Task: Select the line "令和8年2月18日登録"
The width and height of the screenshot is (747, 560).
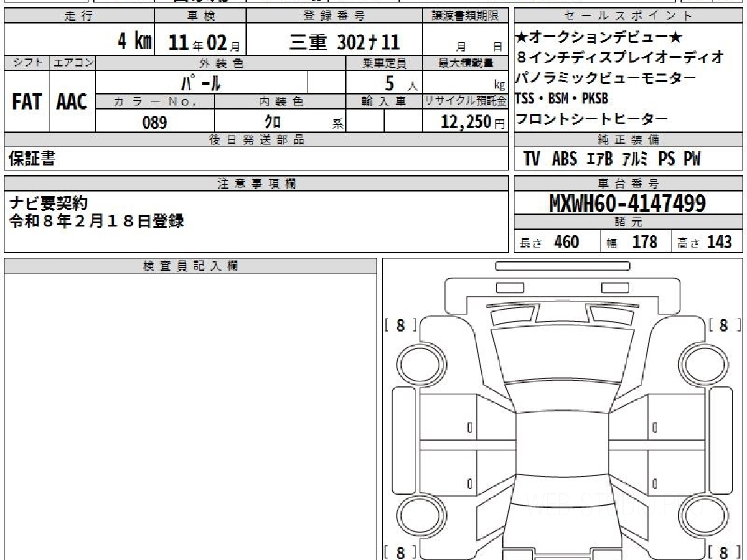Action: 96,221
